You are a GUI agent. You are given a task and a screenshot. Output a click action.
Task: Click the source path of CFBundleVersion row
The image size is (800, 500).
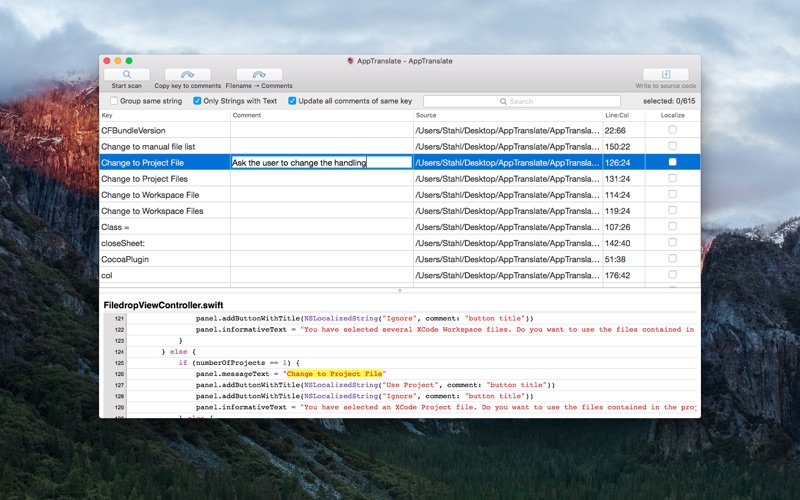[508, 131]
